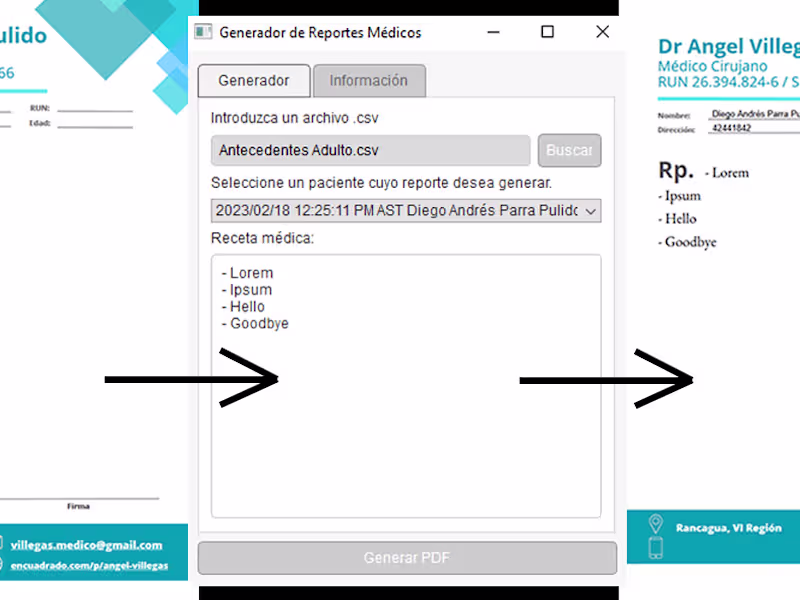Click the '- Ipsum' line in text area
The image size is (800, 600).
(247, 290)
